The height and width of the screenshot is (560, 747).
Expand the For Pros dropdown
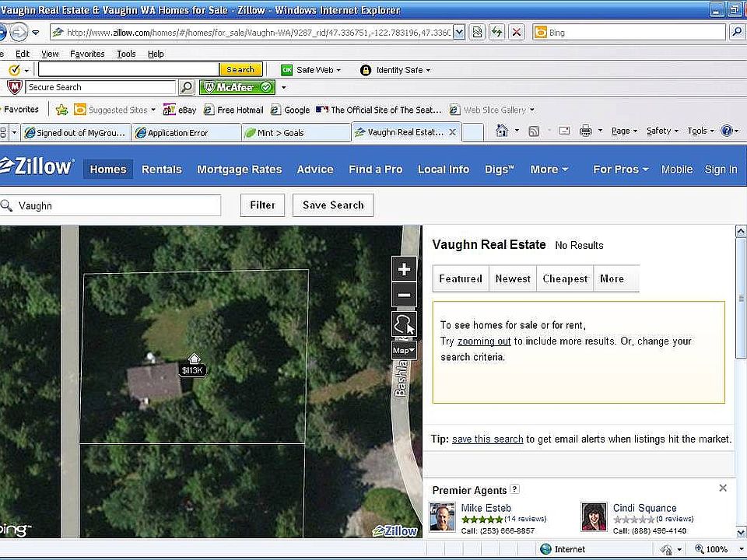click(621, 170)
